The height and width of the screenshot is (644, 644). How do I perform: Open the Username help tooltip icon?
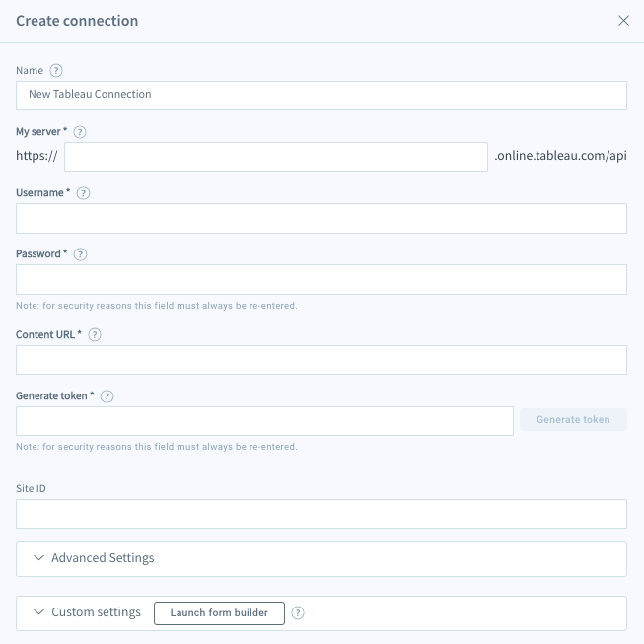click(83, 193)
